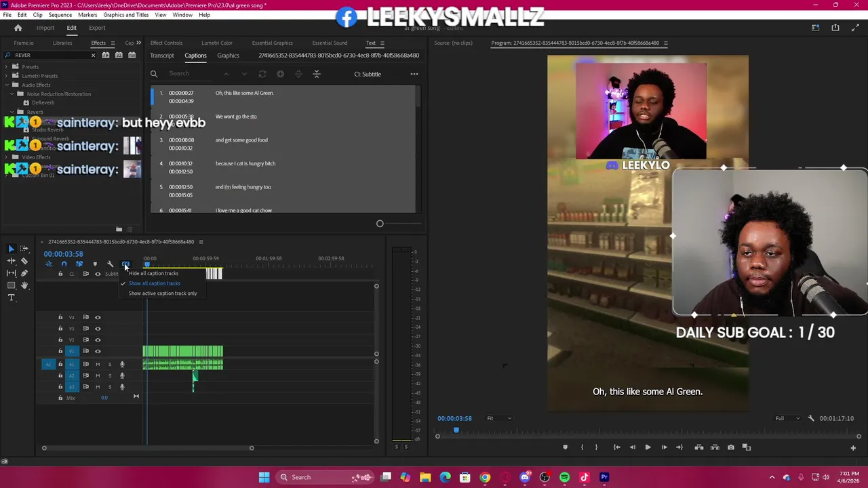
Task: Click the Extract button in Program monitor
Action: tap(715, 447)
